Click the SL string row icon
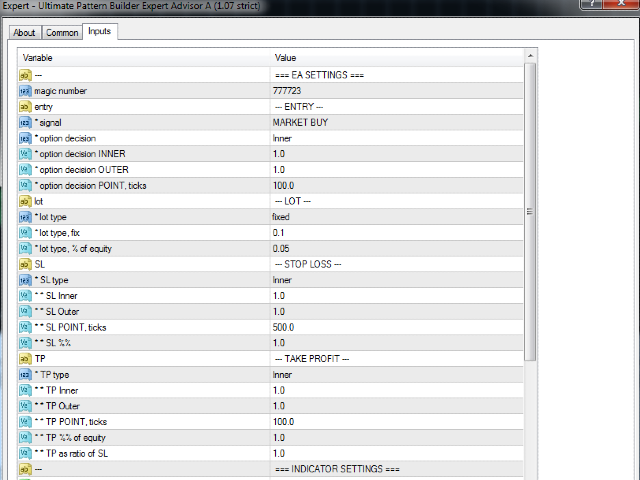The image size is (640, 480). [x=25, y=264]
